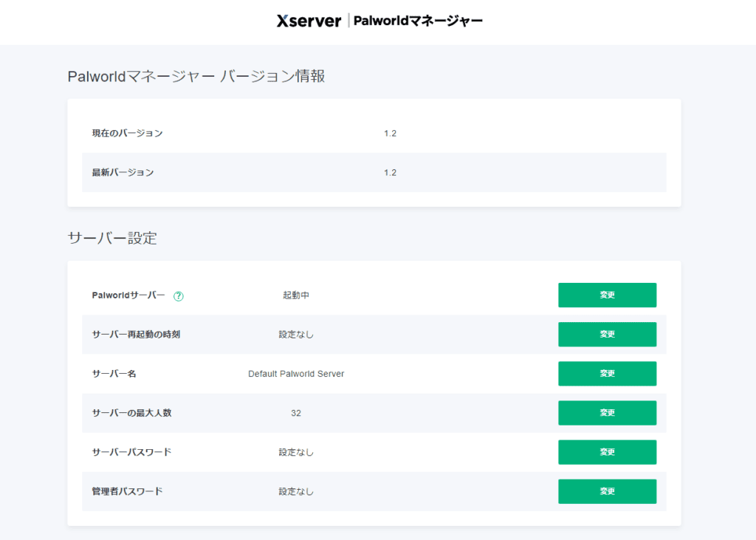The height and width of the screenshot is (540, 756).
Task: Click 設定なし in サーバー再起動の時刻 row
Action: point(296,335)
